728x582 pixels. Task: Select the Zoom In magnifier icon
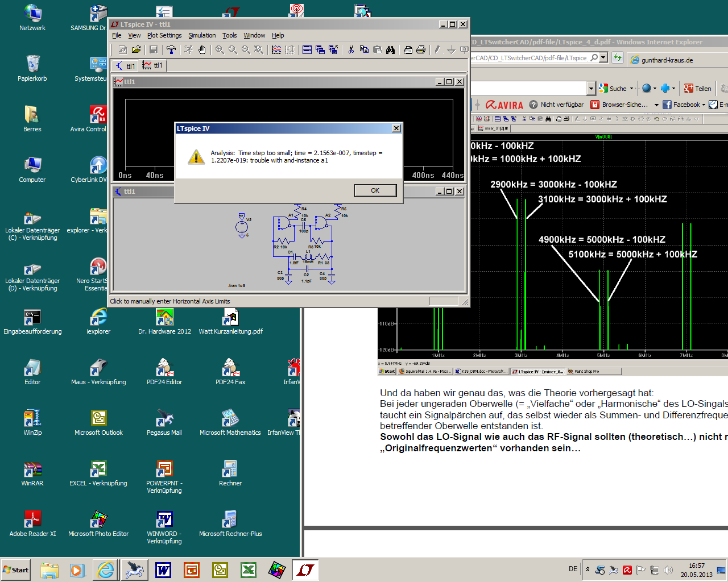coord(220,50)
